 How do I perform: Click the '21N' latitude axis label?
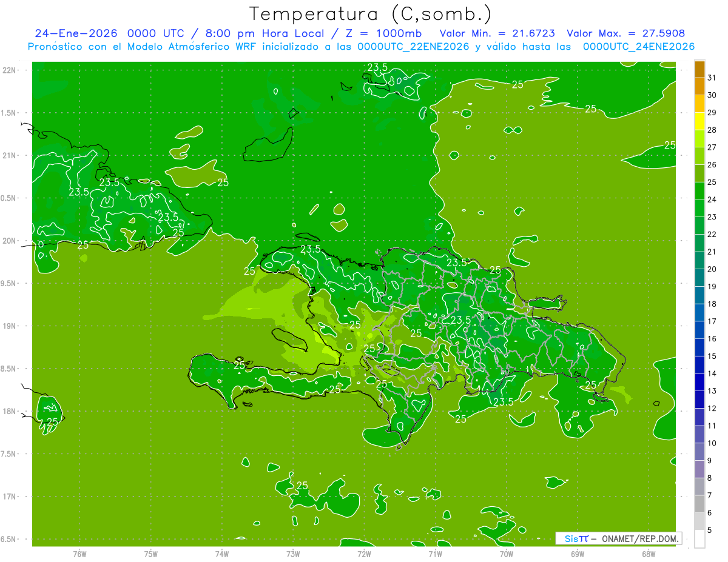[x=10, y=155]
